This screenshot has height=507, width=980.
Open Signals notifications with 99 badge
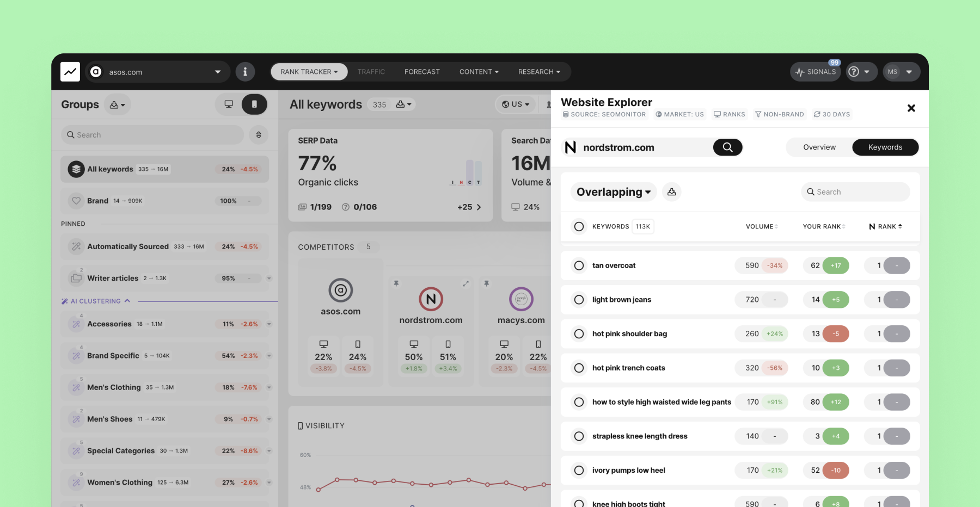pos(816,71)
